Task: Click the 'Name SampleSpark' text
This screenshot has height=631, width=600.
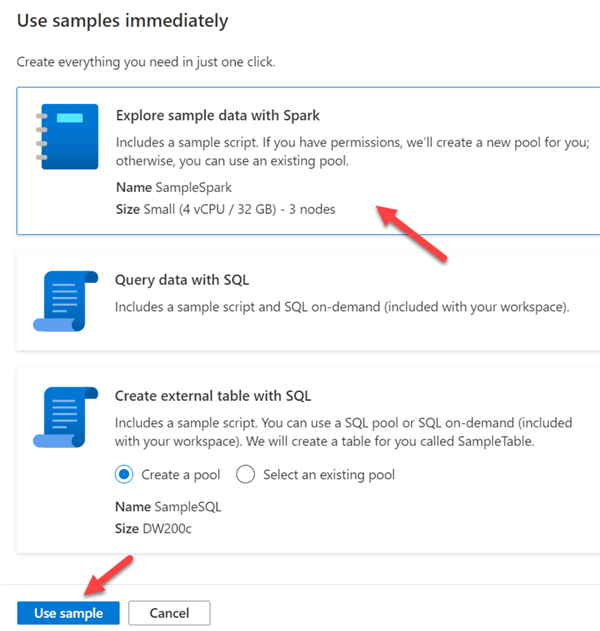Action: pos(174,187)
